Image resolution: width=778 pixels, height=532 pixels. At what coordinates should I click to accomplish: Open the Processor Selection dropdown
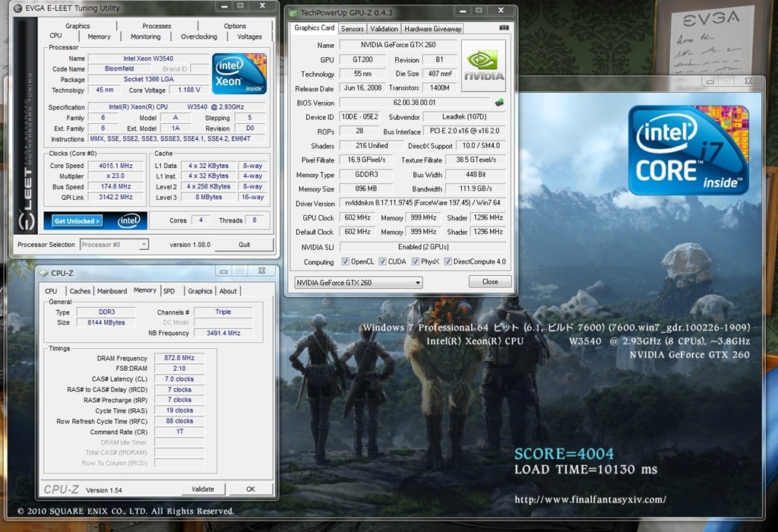(113, 245)
